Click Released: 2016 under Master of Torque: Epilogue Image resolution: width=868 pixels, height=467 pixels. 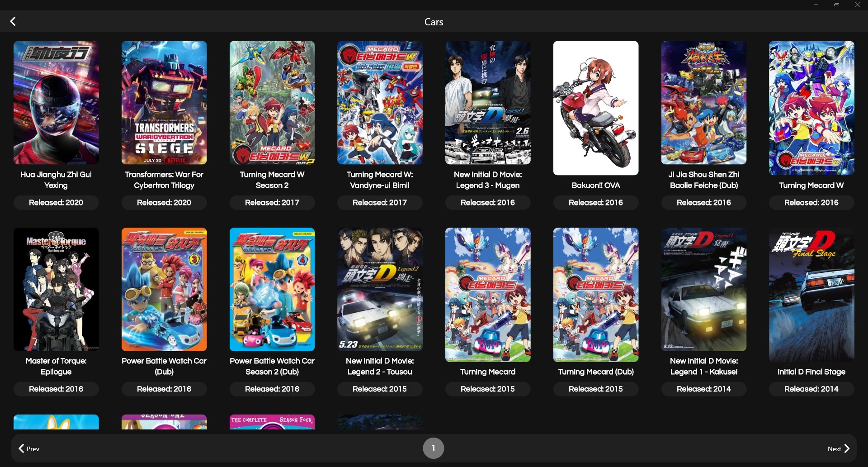pyautogui.click(x=56, y=389)
